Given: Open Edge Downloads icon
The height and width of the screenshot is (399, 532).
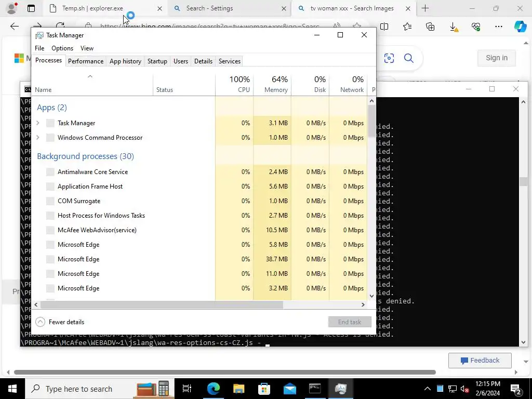Looking at the screenshot, I should click(x=453, y=27).
